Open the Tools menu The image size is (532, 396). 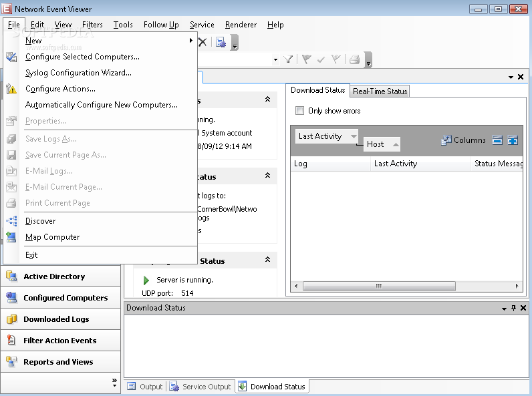click(123, 25)
